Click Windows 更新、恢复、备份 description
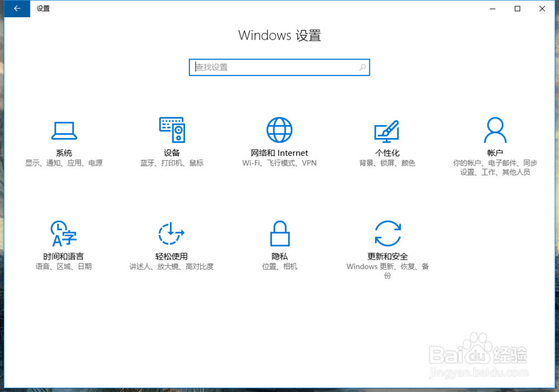The image size is (559, 392). (387, 271)
